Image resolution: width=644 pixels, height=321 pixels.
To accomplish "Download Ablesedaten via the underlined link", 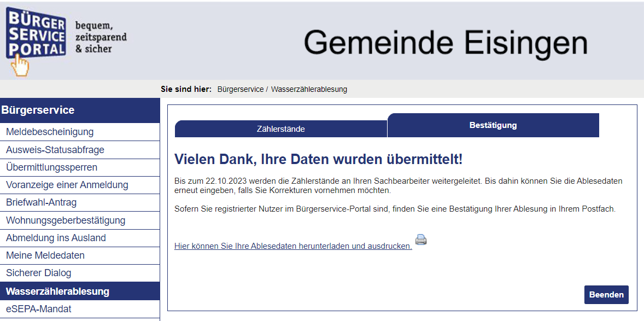I will click(x=293, y=246).
